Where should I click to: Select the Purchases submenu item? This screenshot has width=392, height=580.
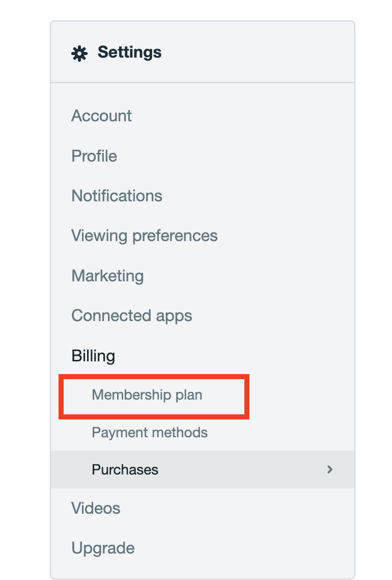coord(125,469)
